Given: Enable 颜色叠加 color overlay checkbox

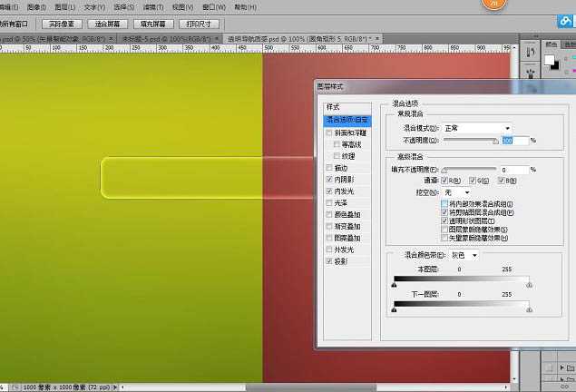Looking at the screenshot, I should coord(329,214).
